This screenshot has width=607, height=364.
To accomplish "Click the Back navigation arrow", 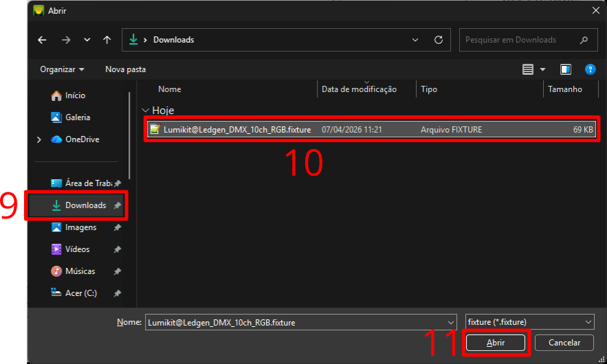I will pyautogui.click(x=42, y=40).
